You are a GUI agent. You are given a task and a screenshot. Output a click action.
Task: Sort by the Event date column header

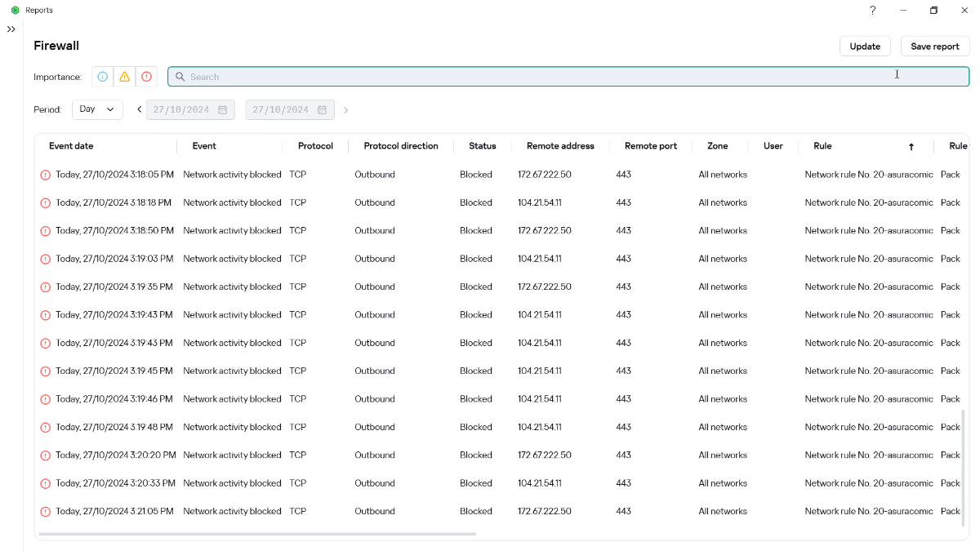pyautogui.click(x=71, y=146)
